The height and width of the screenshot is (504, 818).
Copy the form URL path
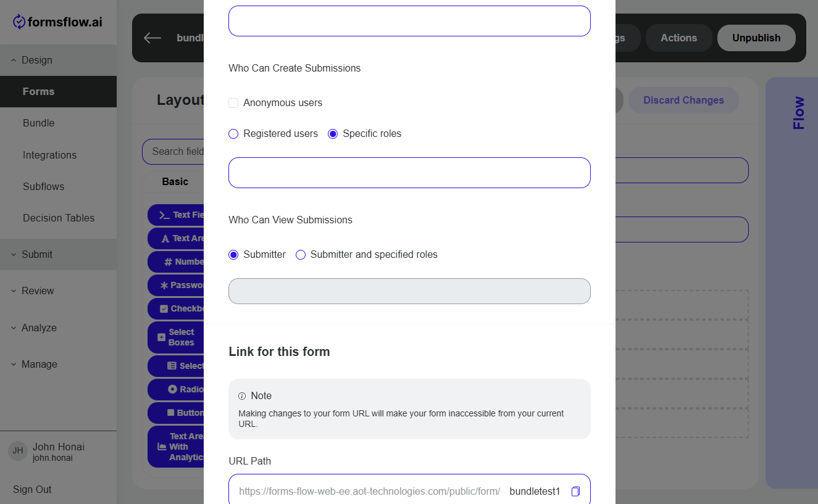click(575, 491)
